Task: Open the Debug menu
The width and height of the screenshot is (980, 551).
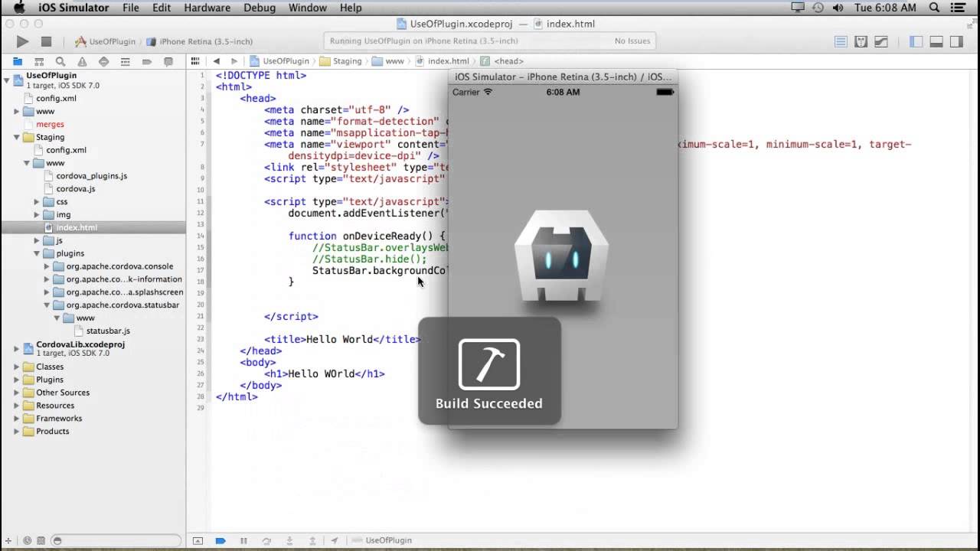Action: click(260, 8)
